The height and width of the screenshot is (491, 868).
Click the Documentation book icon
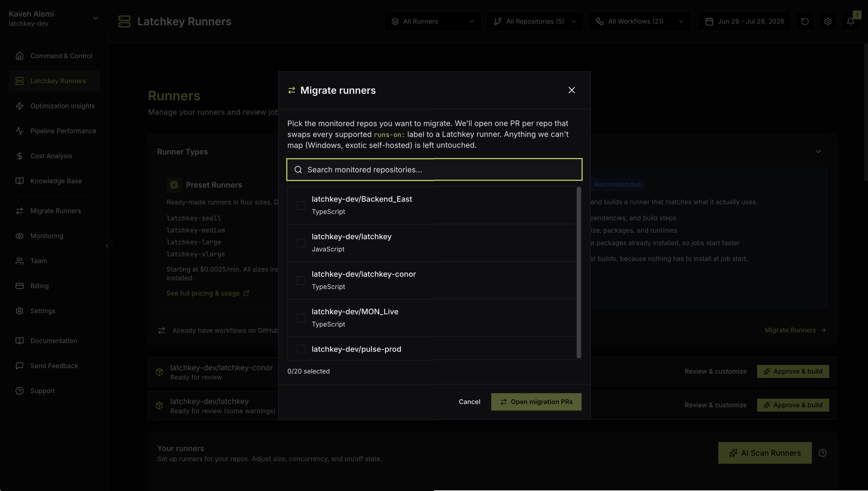tap(20, 341)
